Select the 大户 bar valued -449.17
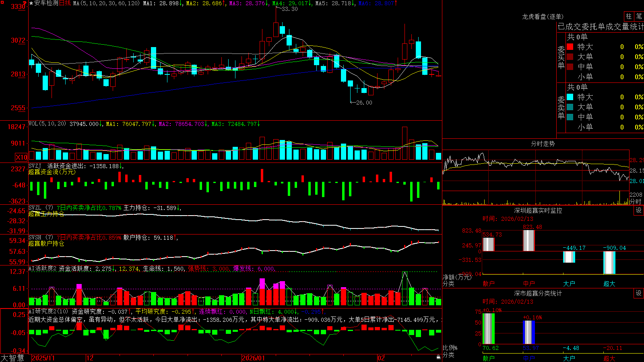 coord(569,257)
